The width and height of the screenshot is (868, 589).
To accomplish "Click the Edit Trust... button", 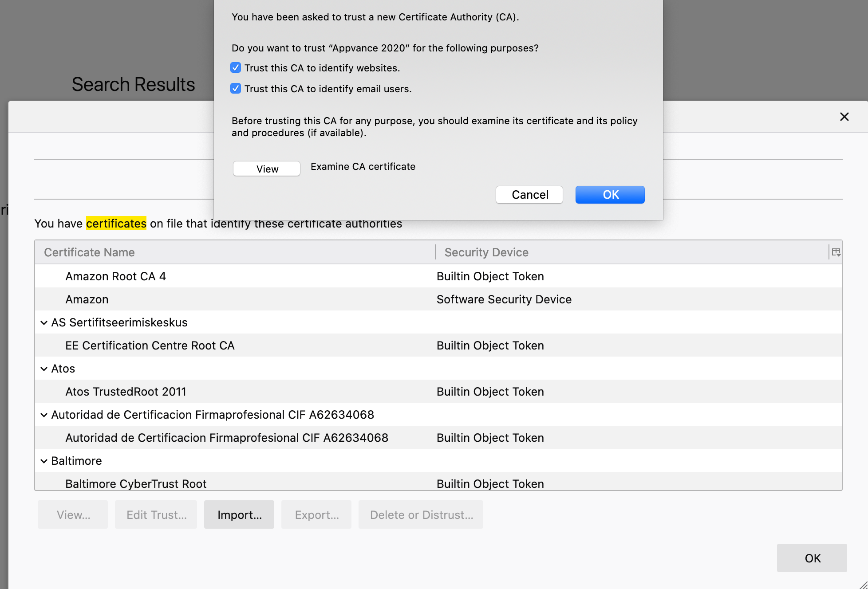I will (x=156, y=514).
